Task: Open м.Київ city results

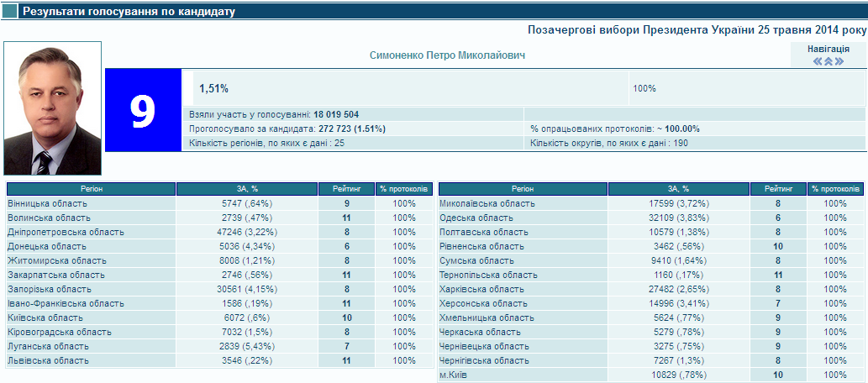Action: click(455, 375)
